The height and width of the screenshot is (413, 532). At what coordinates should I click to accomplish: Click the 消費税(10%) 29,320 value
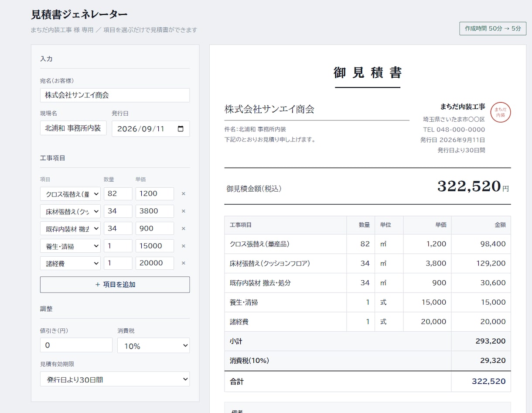tap(493, 361)
